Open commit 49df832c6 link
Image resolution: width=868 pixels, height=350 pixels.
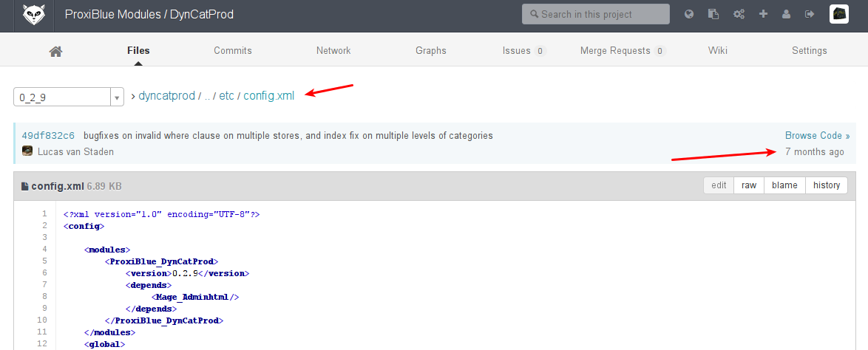(48, 136)
